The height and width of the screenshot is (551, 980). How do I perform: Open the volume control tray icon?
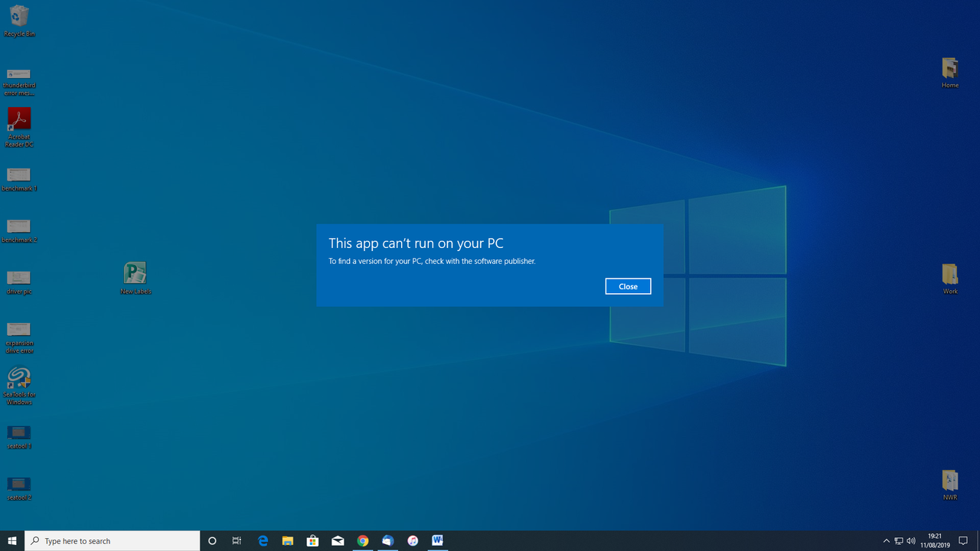(911, 541)
